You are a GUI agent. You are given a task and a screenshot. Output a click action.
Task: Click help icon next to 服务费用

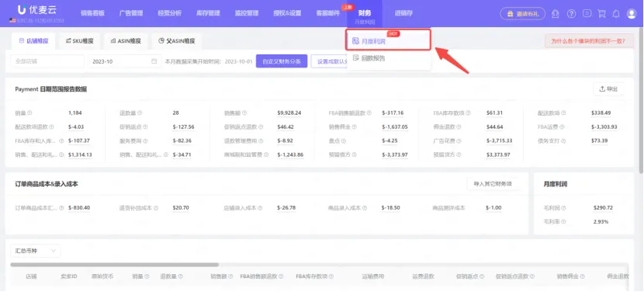[145, 141]
